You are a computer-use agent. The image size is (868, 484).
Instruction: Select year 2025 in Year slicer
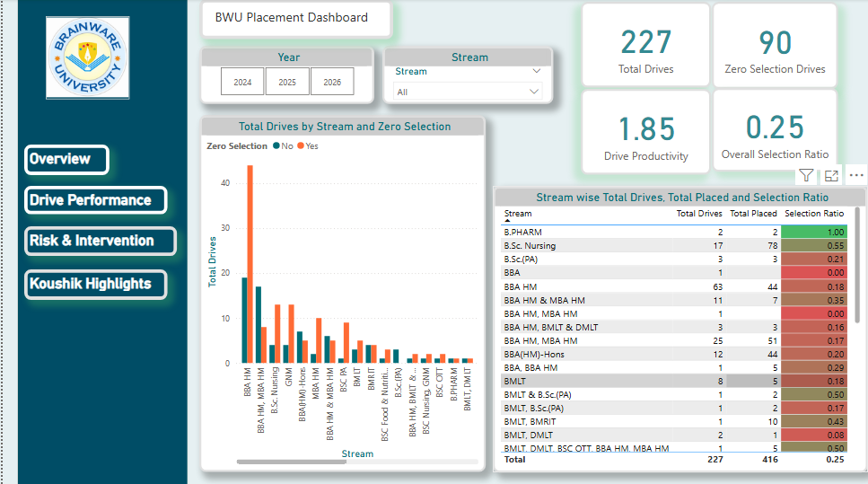point(287,82)
